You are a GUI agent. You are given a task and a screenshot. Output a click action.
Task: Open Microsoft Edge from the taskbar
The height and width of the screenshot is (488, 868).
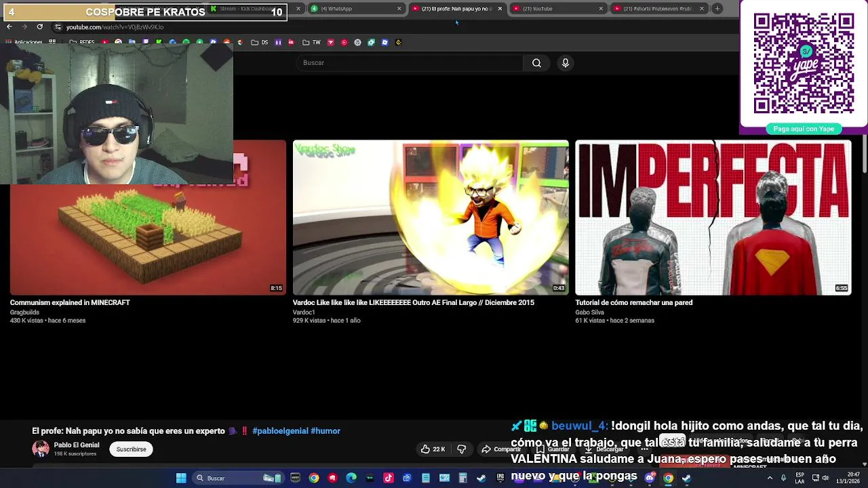(351, 478)
